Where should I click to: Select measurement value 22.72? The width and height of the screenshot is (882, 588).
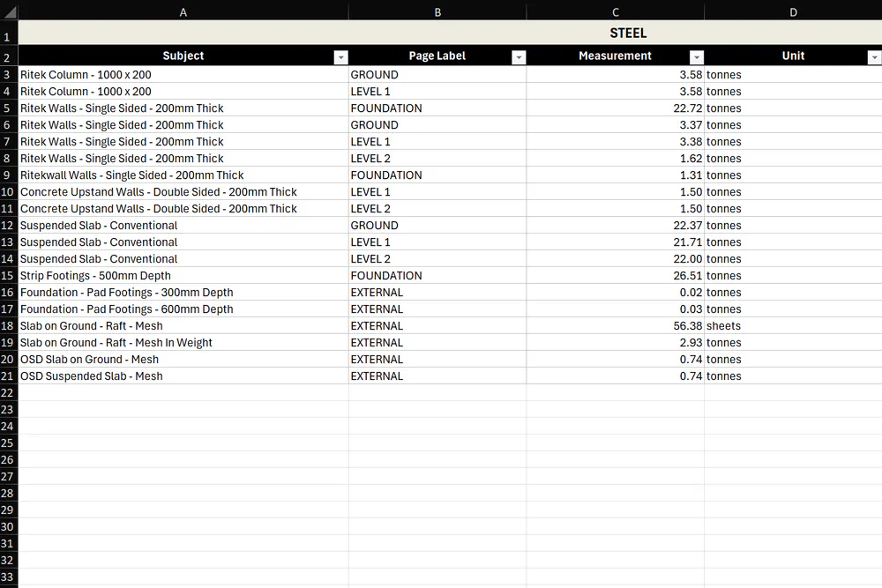click(616, 108)
